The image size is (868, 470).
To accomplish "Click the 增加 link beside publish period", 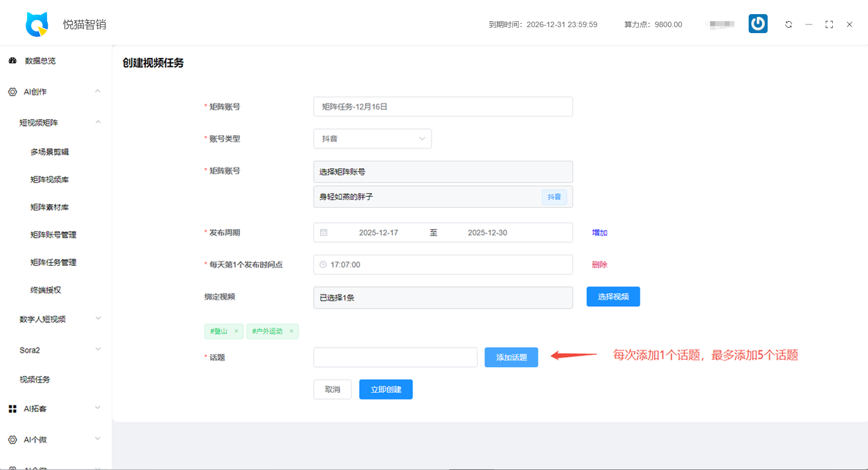I will point(599,233).
